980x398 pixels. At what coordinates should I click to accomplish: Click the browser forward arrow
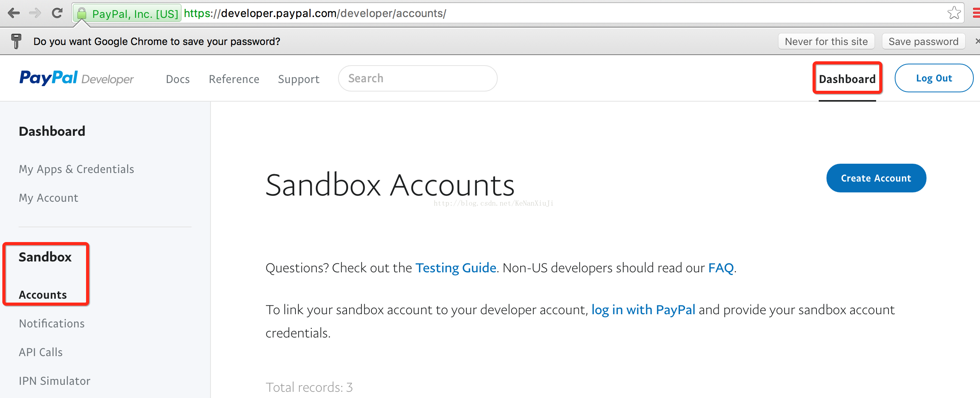35,13
